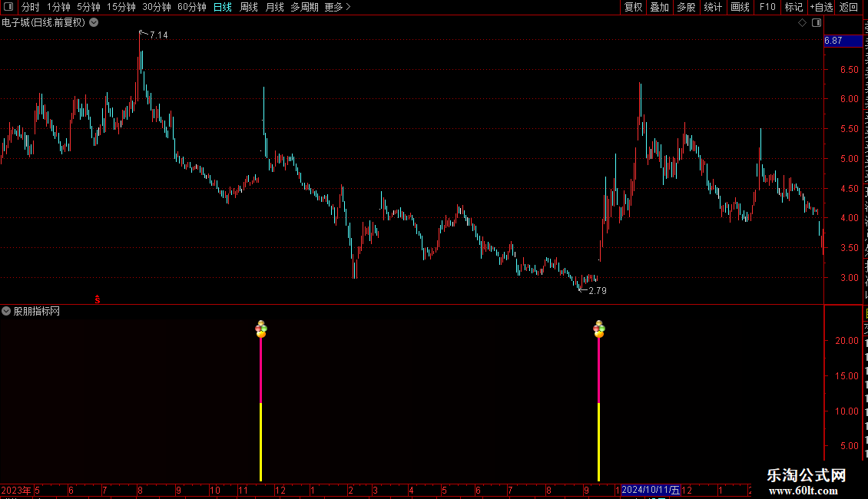Click the November signal flower icon
The image size is (868, 499).
260,329
